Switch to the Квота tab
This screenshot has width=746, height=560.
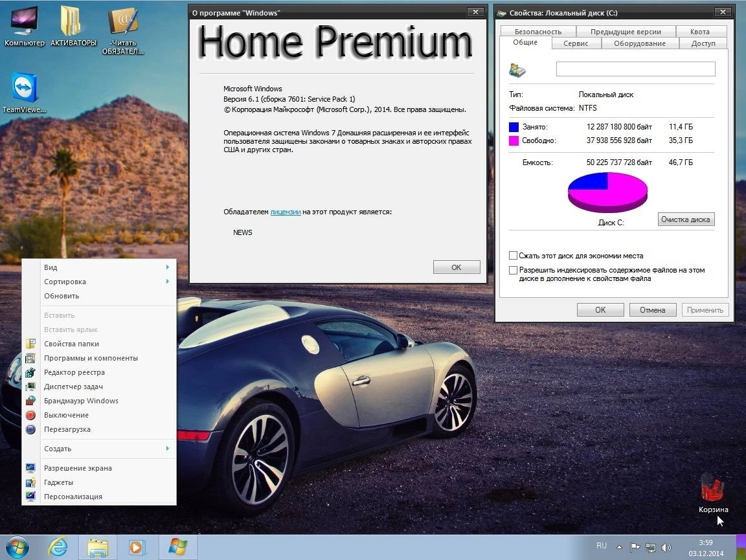pos(700,32)
